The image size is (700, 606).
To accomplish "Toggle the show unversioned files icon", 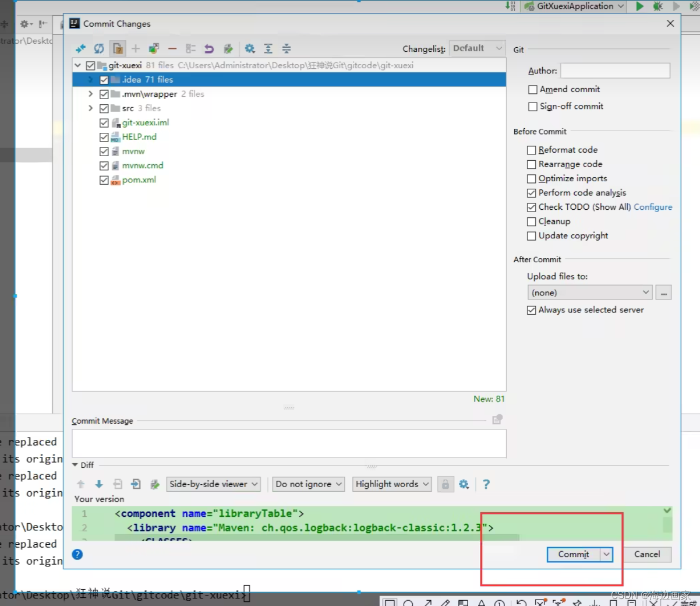I will pyautogui.click(x=118, y=48).
